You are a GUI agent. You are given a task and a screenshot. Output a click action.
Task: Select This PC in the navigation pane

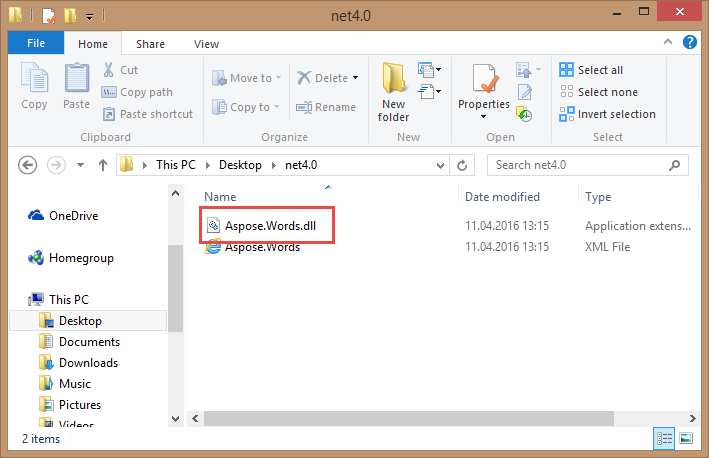tap(58, 299)
